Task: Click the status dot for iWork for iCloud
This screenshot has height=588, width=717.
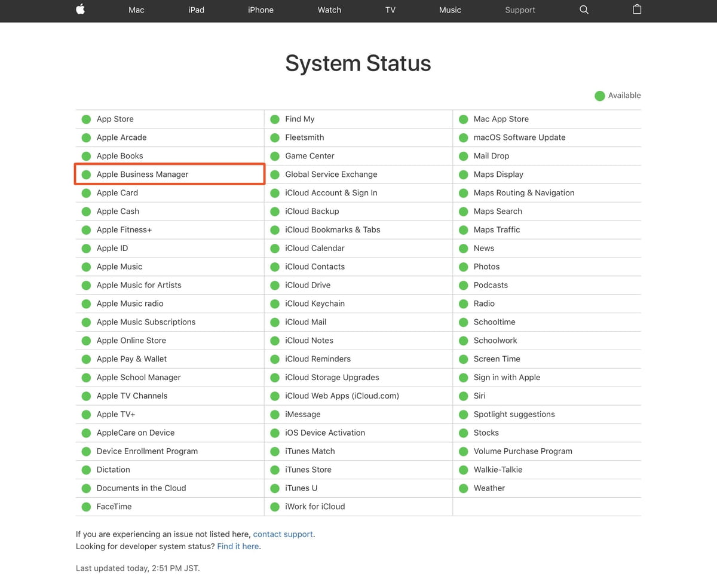Action: click(x=275, y=507)
